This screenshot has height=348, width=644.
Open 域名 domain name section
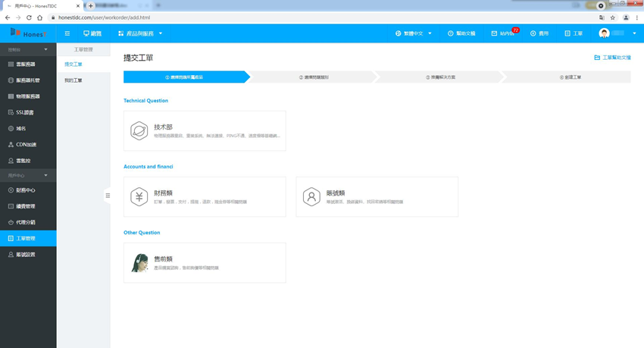(28, 128)
